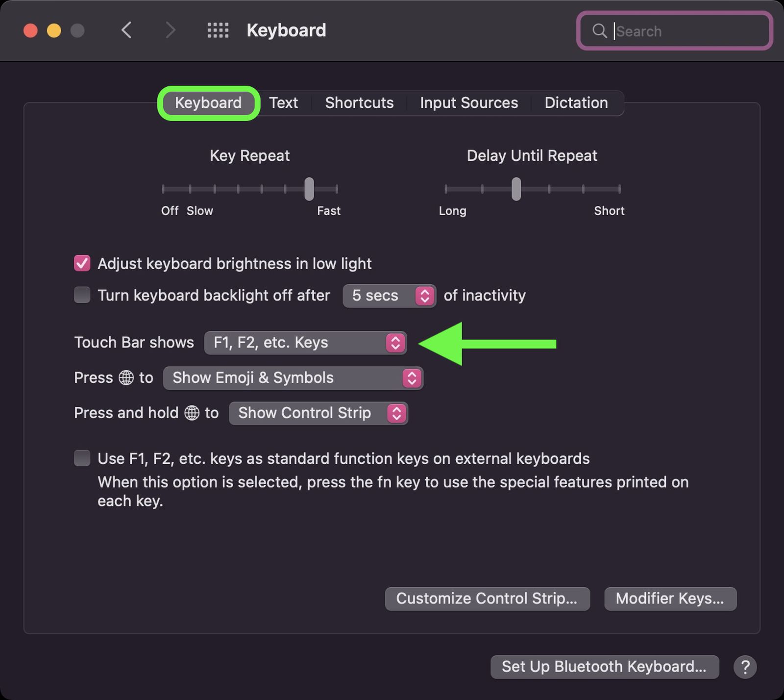
Task: Click the Show All preferences grid icon
Action: (x=217, y=30)
